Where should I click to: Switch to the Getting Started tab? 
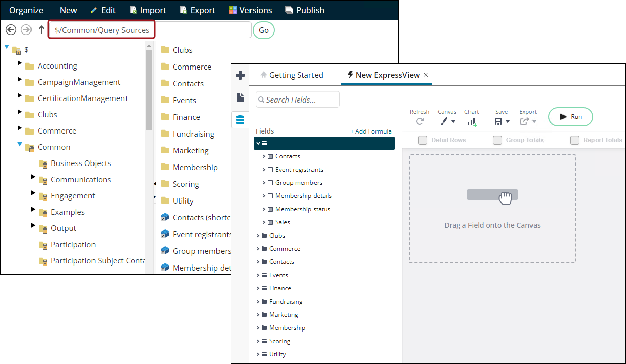coord(292,75)
